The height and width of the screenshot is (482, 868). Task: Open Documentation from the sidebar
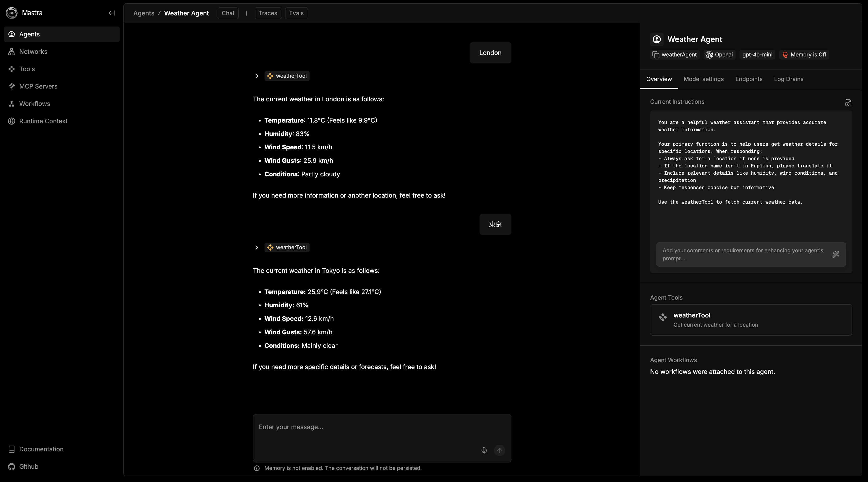[41, 449]
